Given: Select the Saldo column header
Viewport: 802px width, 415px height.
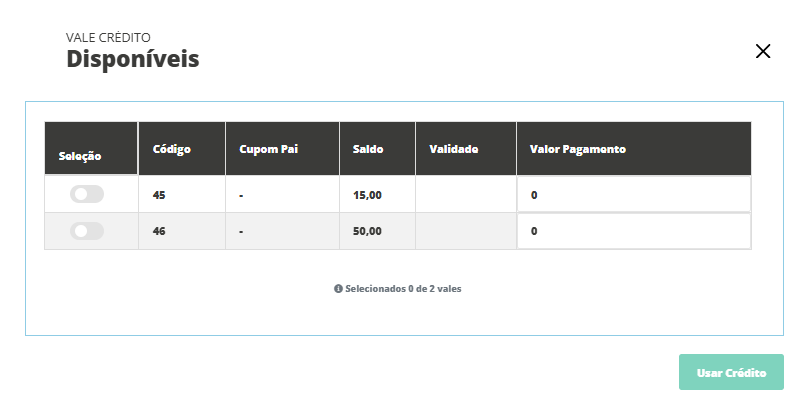Looking at the screenshot, I should click(368, 149).
